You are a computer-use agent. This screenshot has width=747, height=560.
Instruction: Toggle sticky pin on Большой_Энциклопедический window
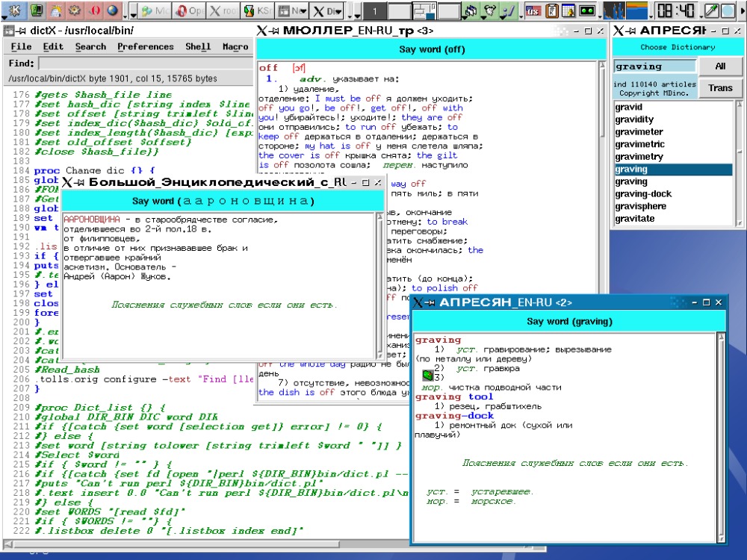pos(80,182)
